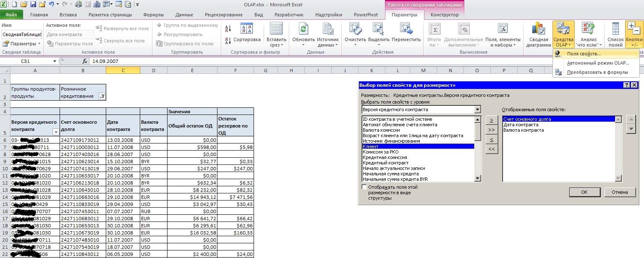Open the Параметры dropdown under table name
This screenshot has height=258, width=644.
[21, 44]
